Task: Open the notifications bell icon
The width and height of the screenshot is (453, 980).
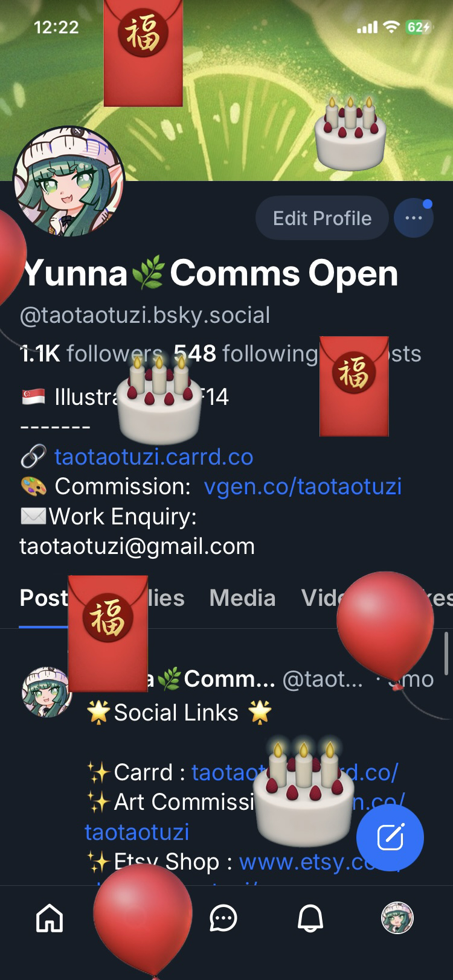Action: [310, 918]
